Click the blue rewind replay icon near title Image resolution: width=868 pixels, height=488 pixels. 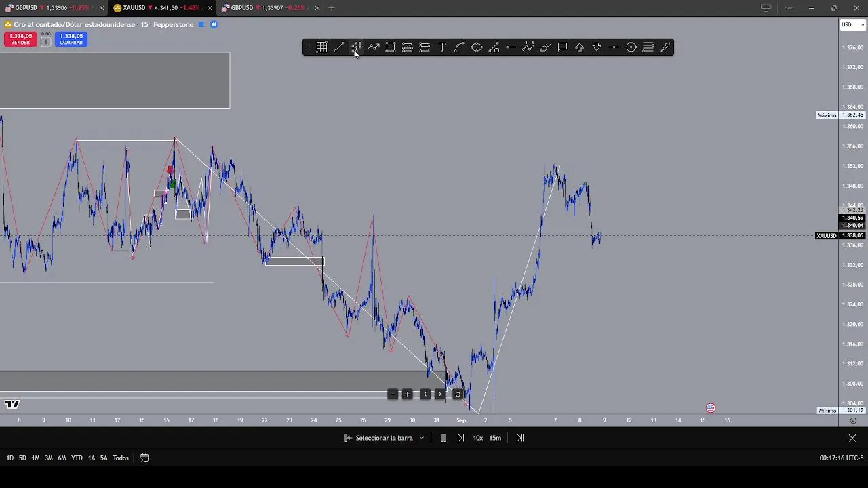(213, 24)
